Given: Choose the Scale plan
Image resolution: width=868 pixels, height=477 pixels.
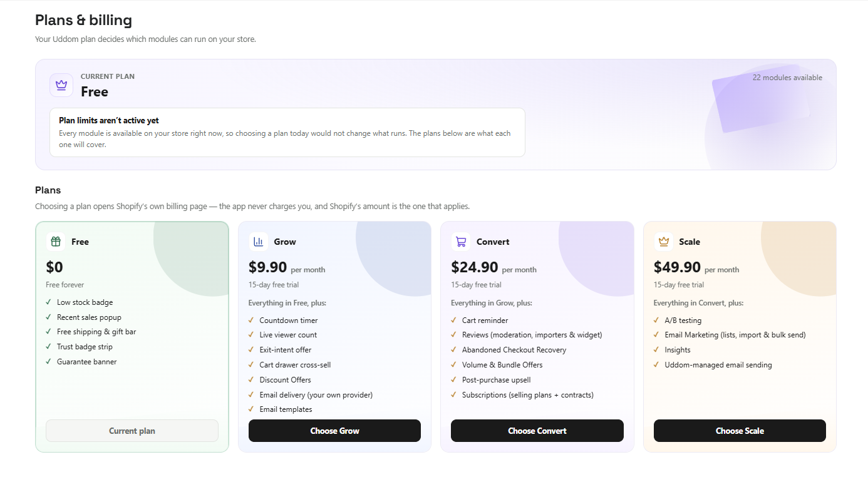Looking at the screenshot, I should [x=740, y=431].
